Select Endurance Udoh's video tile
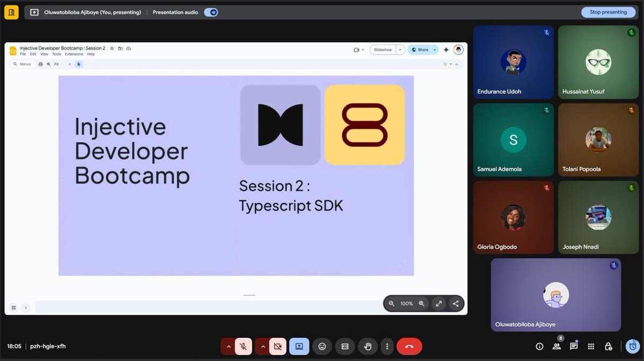The width and height of the screenshot is (644, 361). pyautogui.click(x=514, y=62)
